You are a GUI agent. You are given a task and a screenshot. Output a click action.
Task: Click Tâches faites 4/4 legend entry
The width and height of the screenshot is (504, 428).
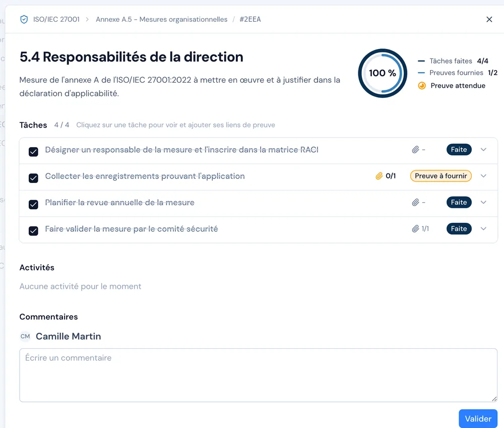pos(453,61)
